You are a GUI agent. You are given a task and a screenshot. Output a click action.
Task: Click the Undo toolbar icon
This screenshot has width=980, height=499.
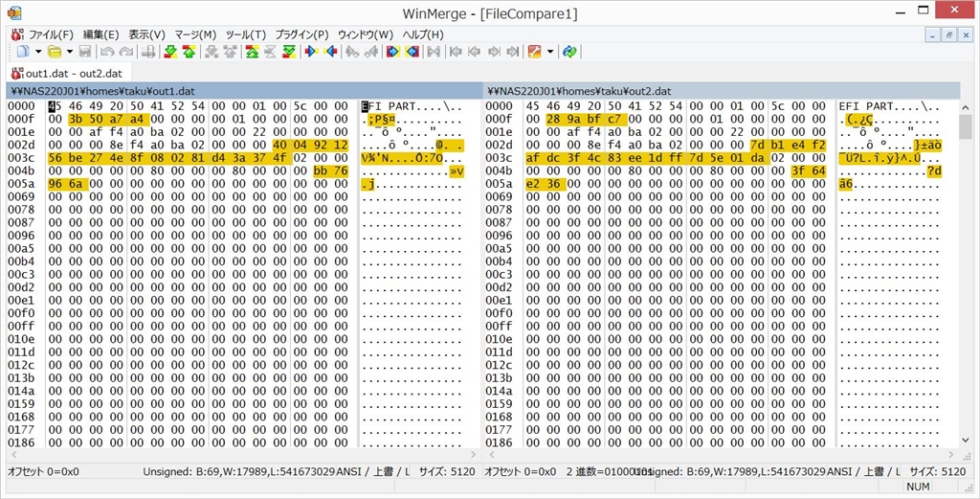coord(107,52)
